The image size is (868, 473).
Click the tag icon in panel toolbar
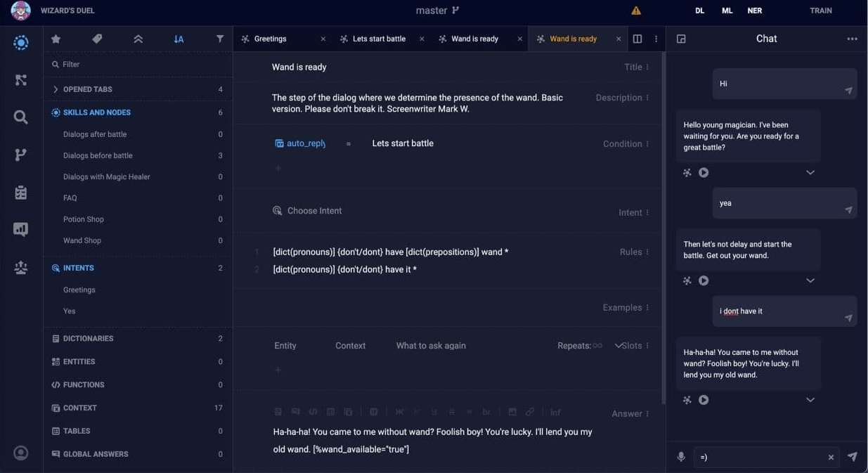point(97,39)
